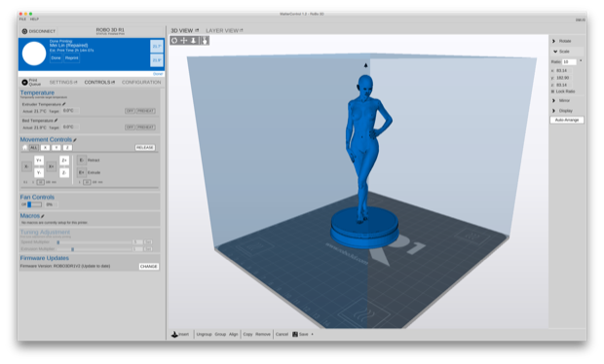604x364 pixels.
Task: Home the Z axis button
Action: (67, 147)
